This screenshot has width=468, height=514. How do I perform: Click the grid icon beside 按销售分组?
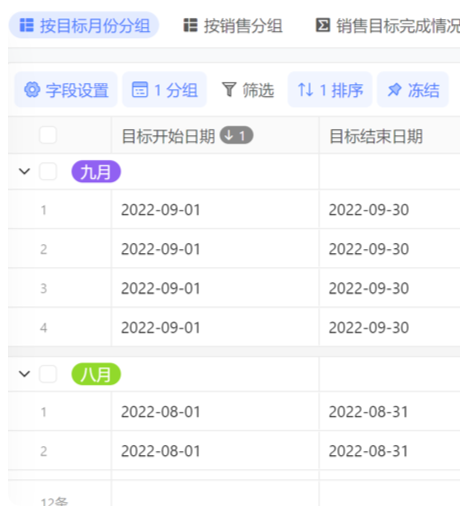190,25
